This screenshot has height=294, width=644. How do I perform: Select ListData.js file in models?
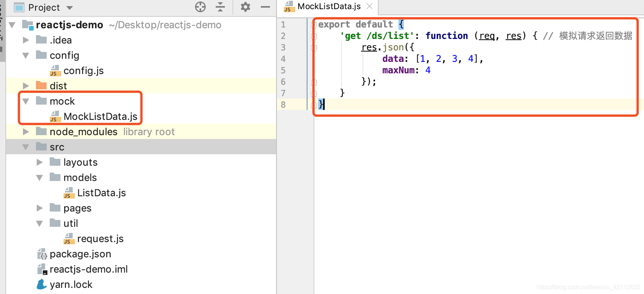pyautogui.click(x=101, y=193)
